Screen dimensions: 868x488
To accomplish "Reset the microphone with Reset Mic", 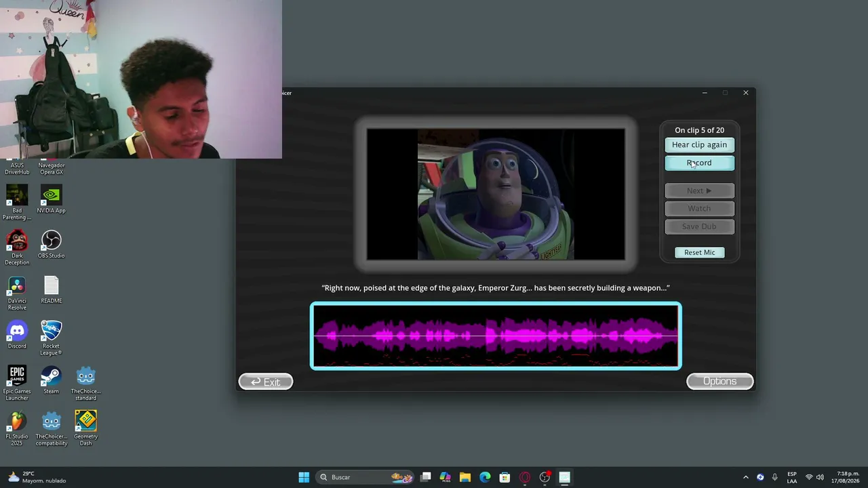I will [699, 252].
